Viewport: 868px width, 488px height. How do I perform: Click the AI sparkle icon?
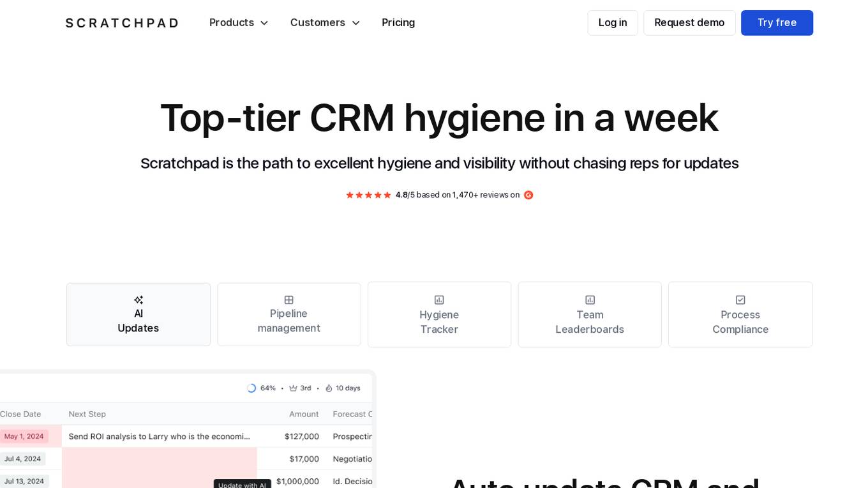(x=138, y=300)
